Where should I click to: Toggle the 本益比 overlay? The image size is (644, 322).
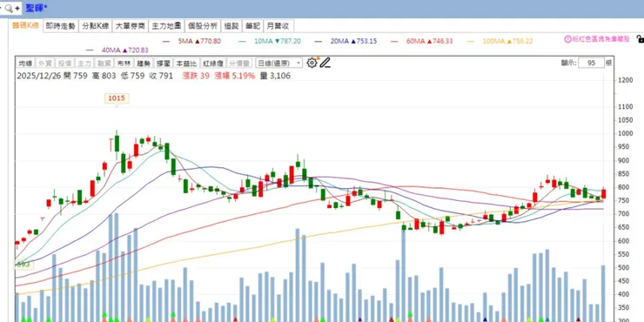tap(185, 64)
